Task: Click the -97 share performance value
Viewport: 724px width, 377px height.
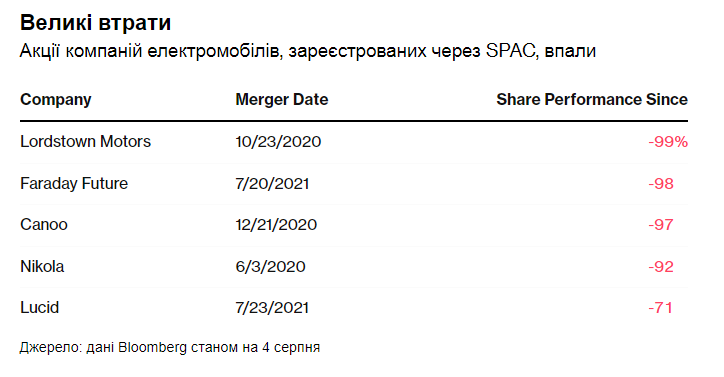Action: point(661,225)
